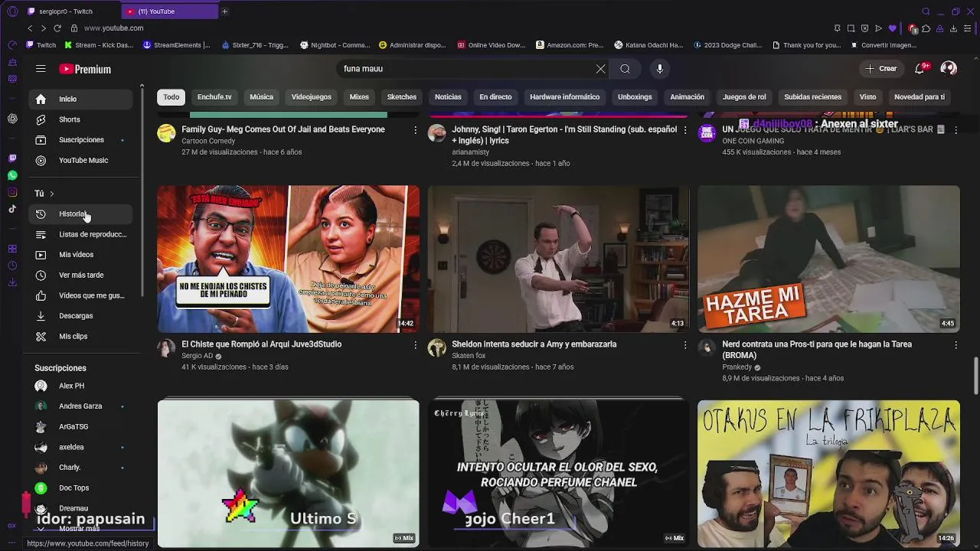Open Otakus en la Frikiplaza thumbnail
This screenshot has height=551, width=980.
(x=828, y=473)
